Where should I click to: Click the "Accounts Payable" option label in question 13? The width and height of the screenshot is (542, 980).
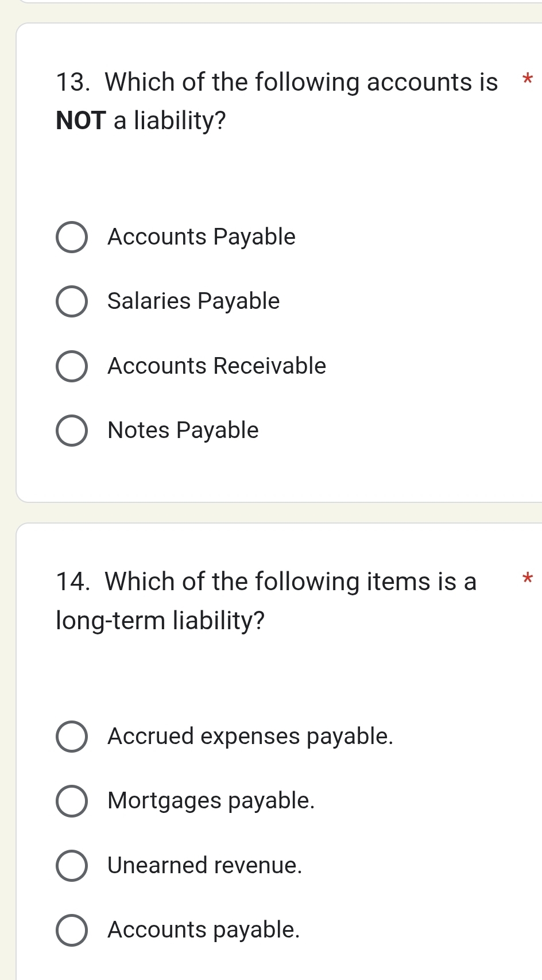point(202,237)
